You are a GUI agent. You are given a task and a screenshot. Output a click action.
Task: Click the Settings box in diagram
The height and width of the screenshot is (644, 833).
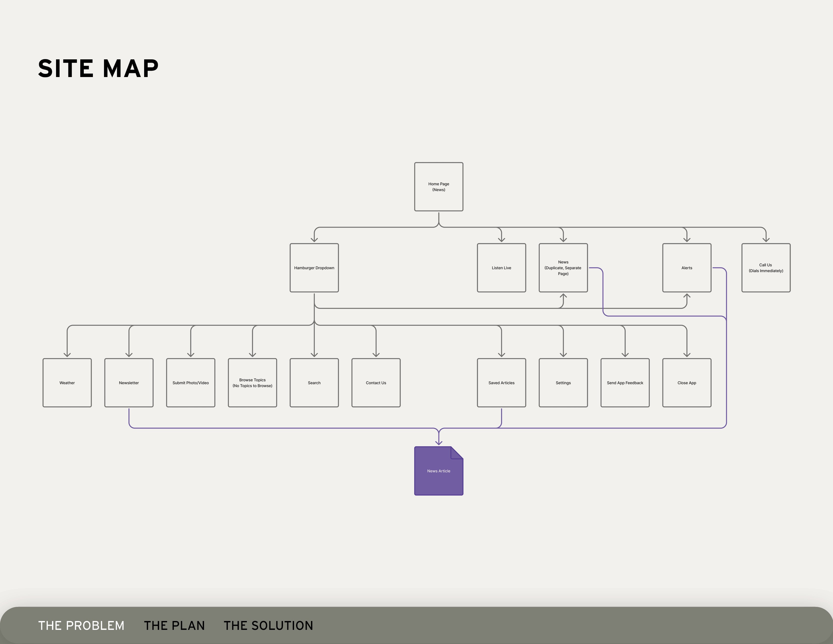pyautogui.click(x=563, y=383)
